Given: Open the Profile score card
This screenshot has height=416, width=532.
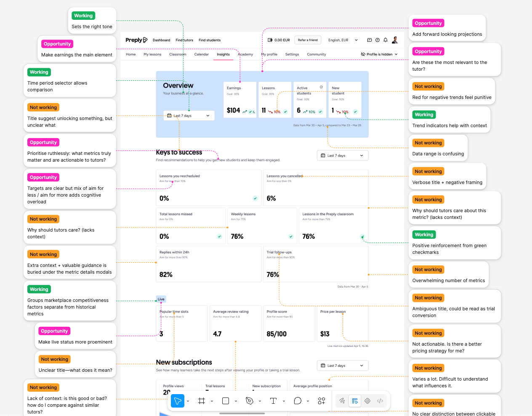Looking at the screenshot, I should 289,323.
